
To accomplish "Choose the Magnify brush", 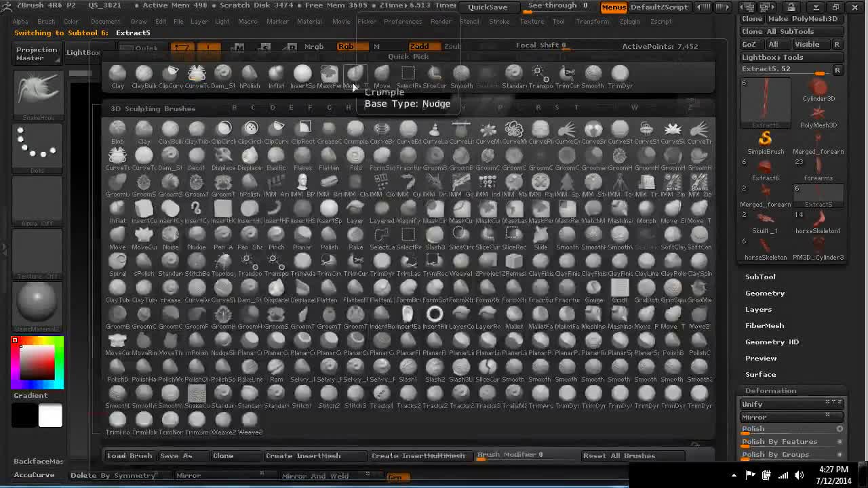I will (408, 211).
